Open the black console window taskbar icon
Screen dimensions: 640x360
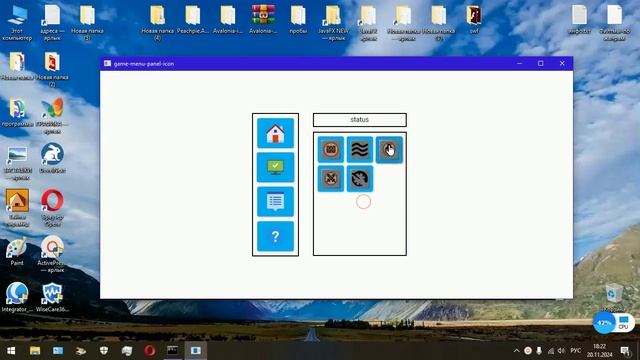173,351
